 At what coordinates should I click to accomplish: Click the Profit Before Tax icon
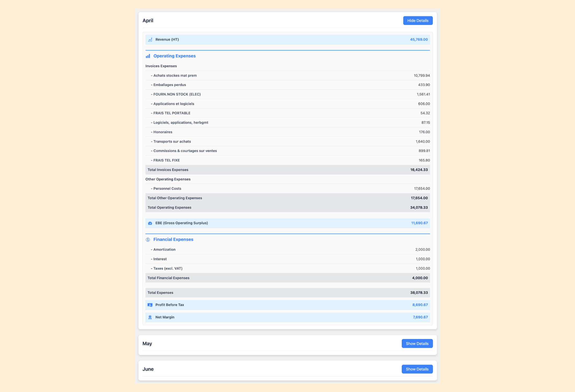pyautogui.click(x=150, y=305)
